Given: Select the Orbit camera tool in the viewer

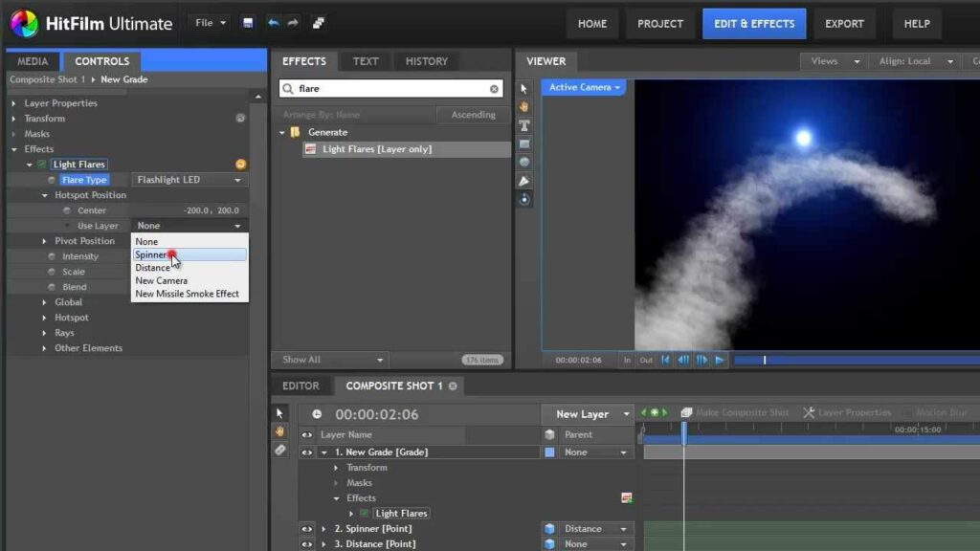Looking at the screenshot, I should coord(523,198).
